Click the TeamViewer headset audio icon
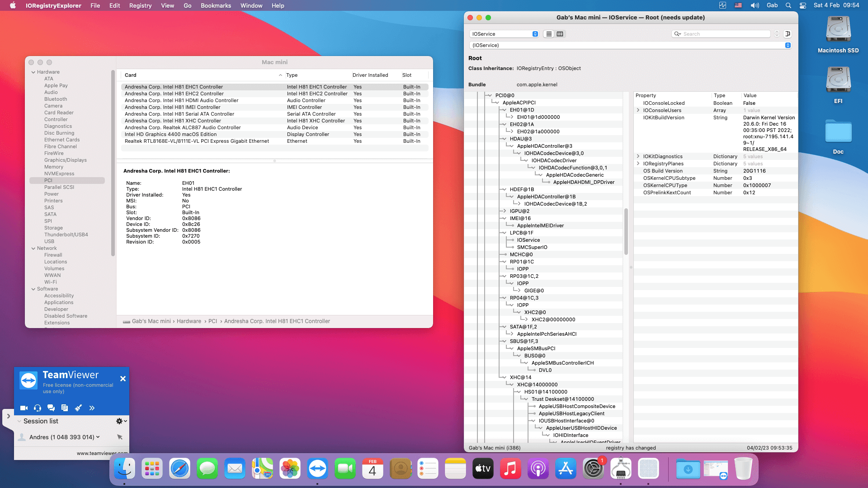Viewport: 868px width, 488px height. (x=38, y=408)
